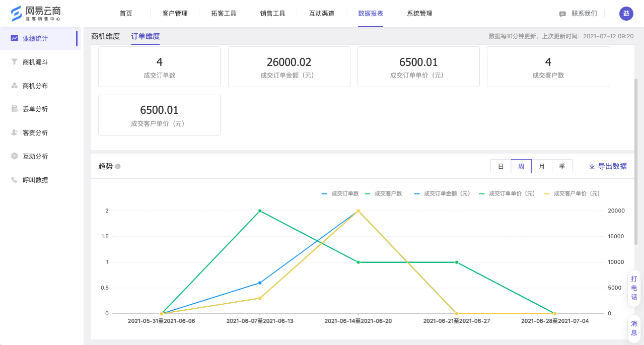The image size is (644, 345).
Task: Click the 商机漏斗 funnel icon
Action: point(15,62)
